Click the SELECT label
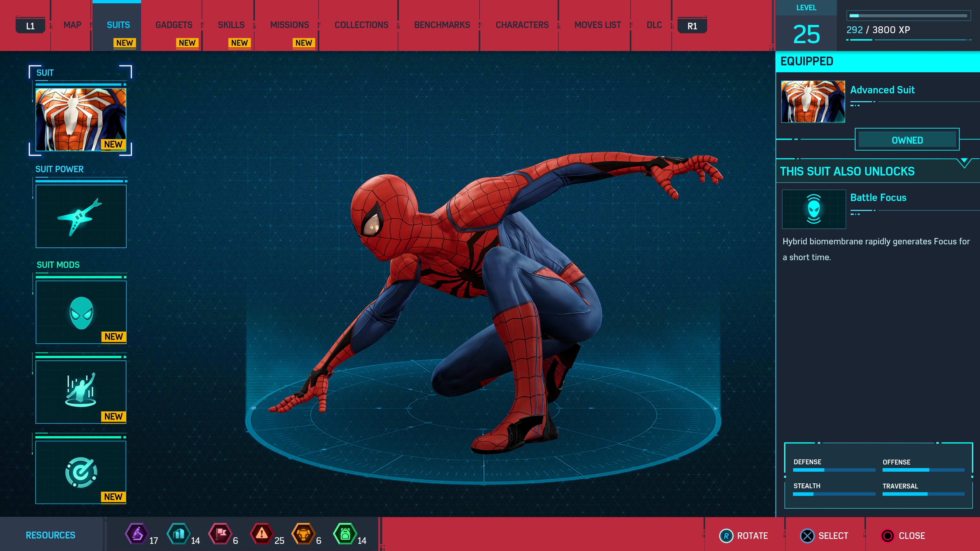 [x=833, y=536]
